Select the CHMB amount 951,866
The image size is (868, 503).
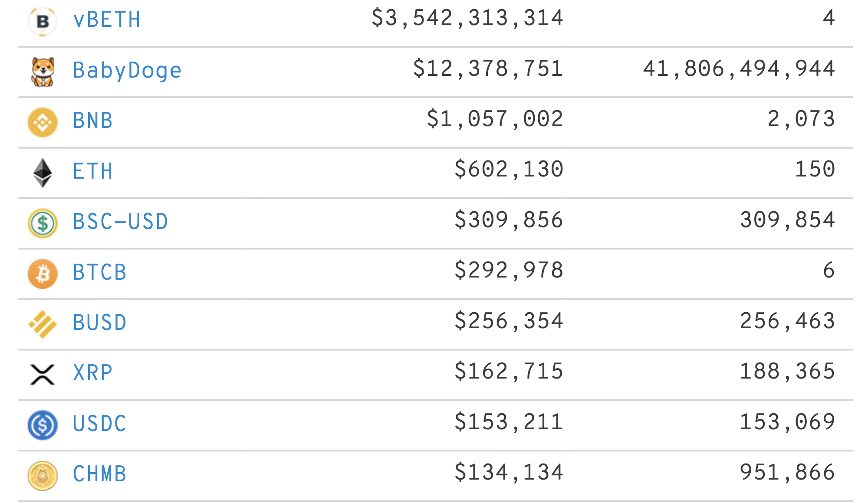point(787,472)
